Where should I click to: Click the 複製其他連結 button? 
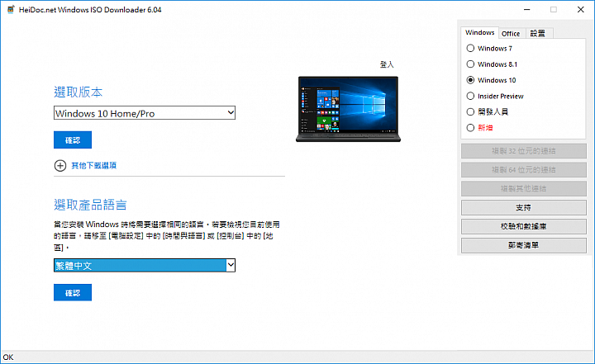(524, 188)
